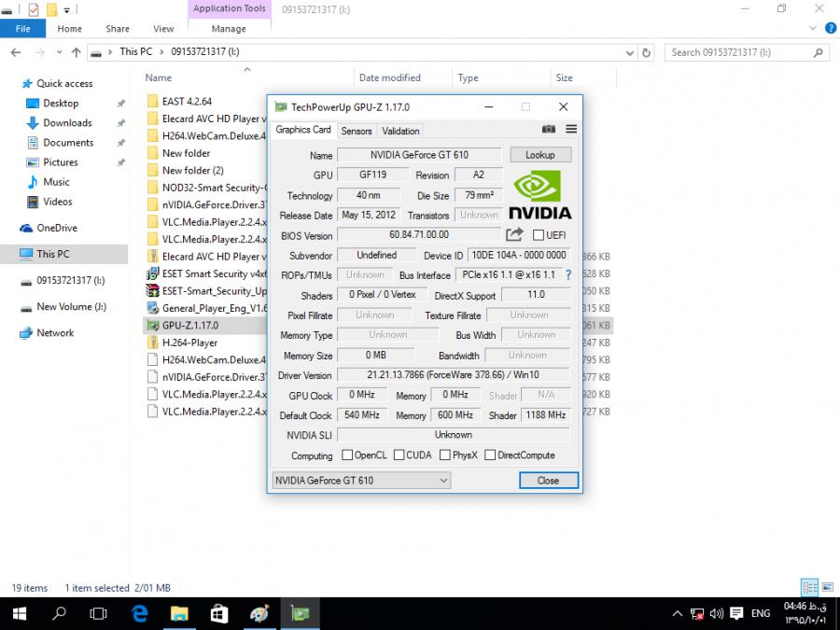Click the ENG language indicator
Image resolution: width=840 pixels, height=630 pixels.
761,613
